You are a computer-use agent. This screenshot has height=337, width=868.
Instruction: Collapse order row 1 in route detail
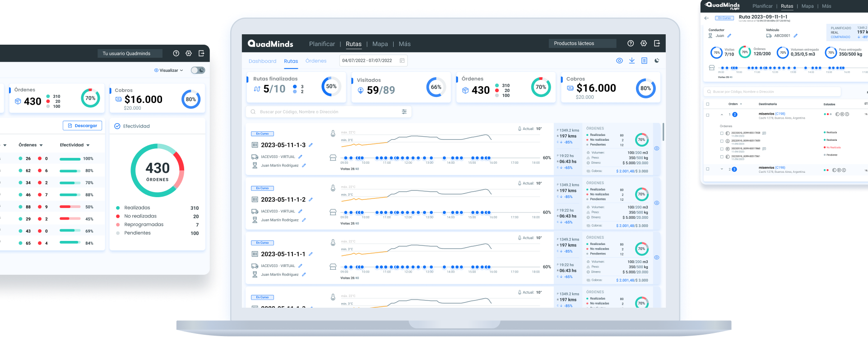[x=722, y=115]
